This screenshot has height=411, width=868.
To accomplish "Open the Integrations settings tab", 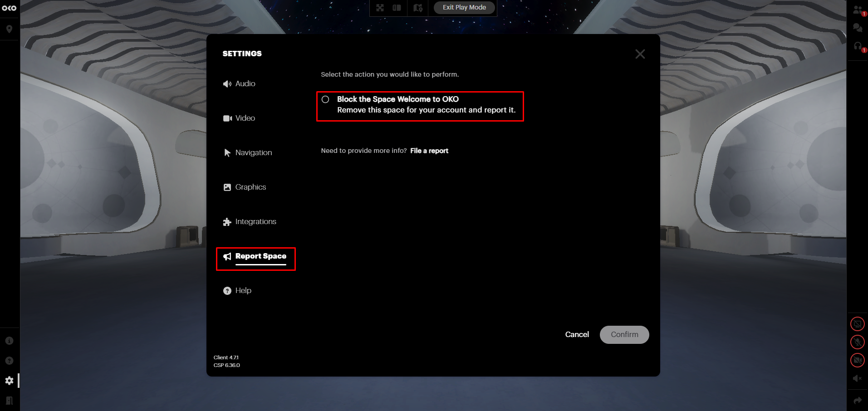I will [250, 221].
